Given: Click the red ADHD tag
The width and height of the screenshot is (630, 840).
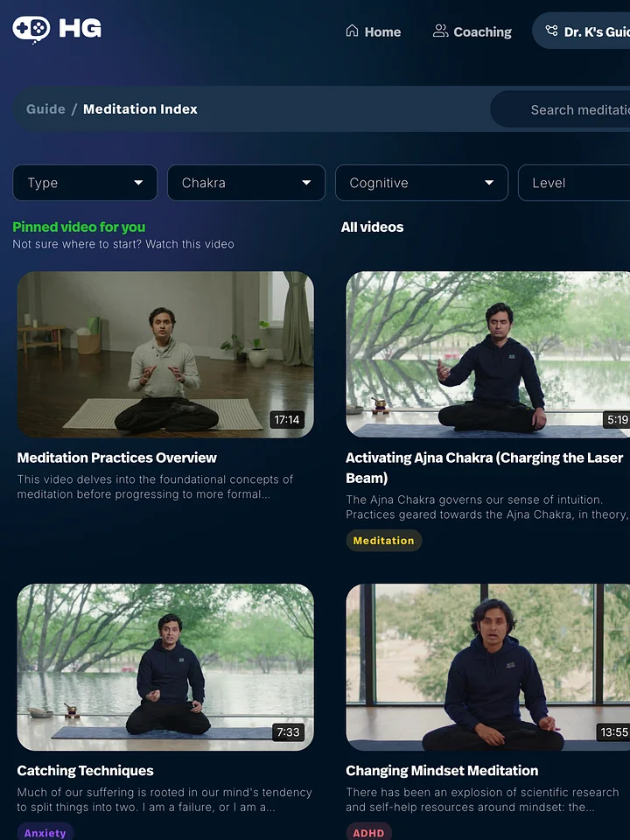Looking at the screenshot, I should tap(368, 832).
